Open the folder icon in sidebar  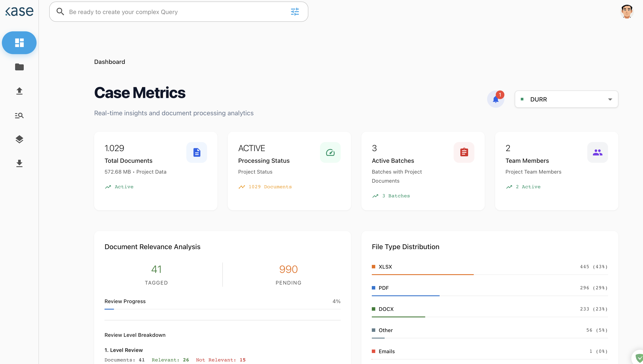(x=19, y=67)
